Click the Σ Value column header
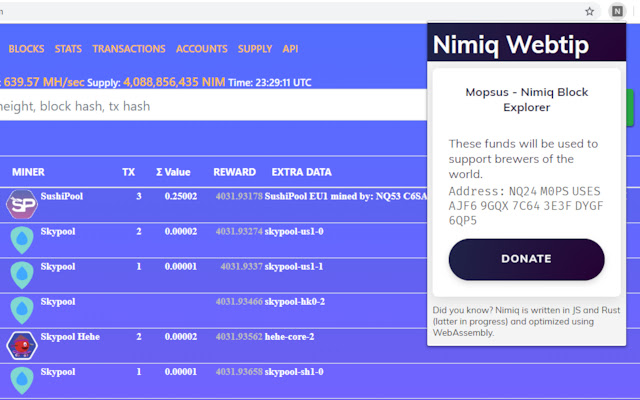 point(173,172)
